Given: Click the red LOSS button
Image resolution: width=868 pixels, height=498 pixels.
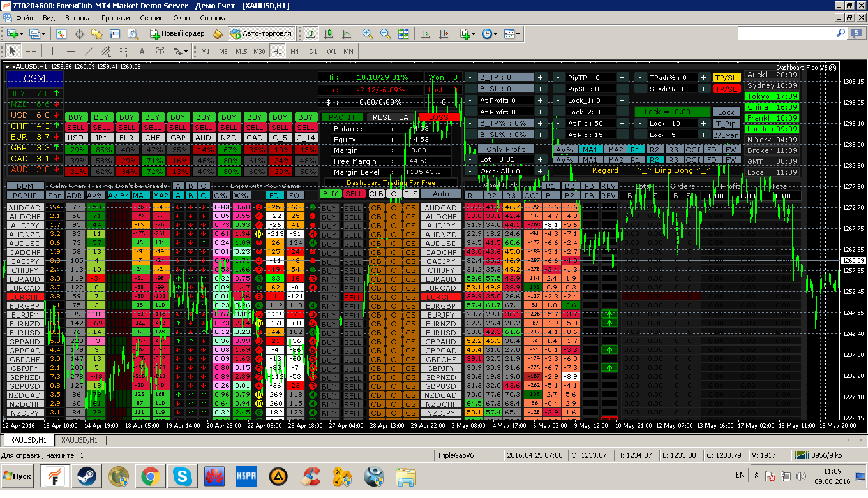Looking at the screenshot, I should pyautogui.click(x=439, y=117).
